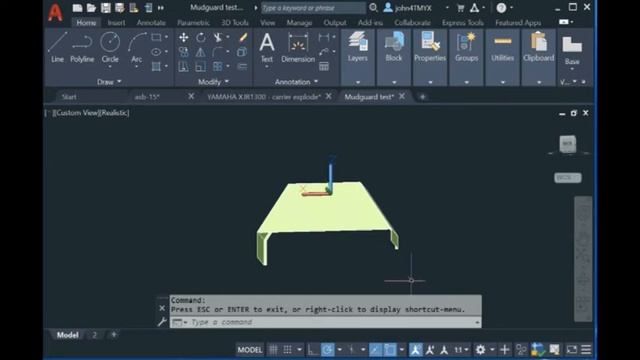Open the Layers panel

[x=358, y=46]
